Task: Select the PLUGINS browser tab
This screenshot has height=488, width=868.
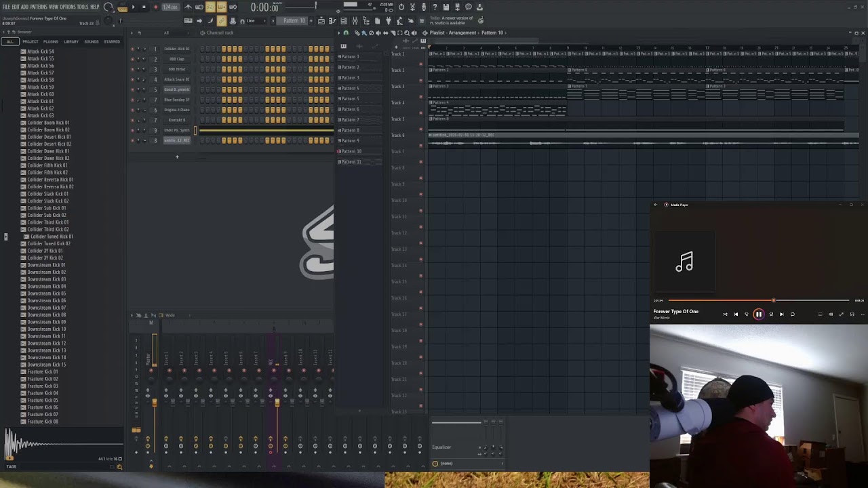Action: click(51, 41)
